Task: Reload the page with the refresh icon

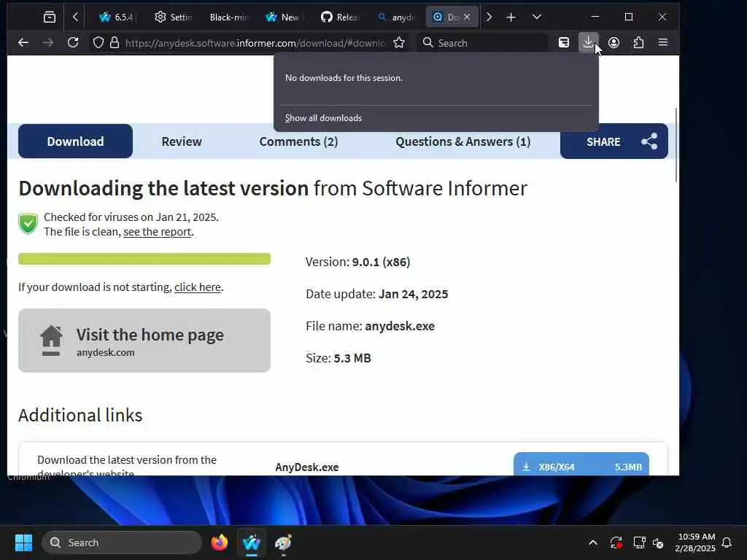Action: [73, 43]
